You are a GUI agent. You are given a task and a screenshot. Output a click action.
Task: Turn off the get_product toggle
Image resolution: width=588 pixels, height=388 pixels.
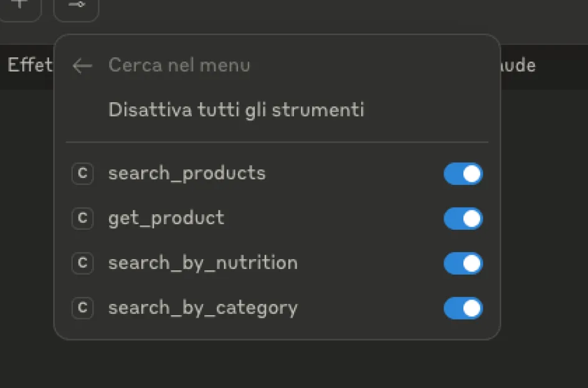[x=463, y=219]
